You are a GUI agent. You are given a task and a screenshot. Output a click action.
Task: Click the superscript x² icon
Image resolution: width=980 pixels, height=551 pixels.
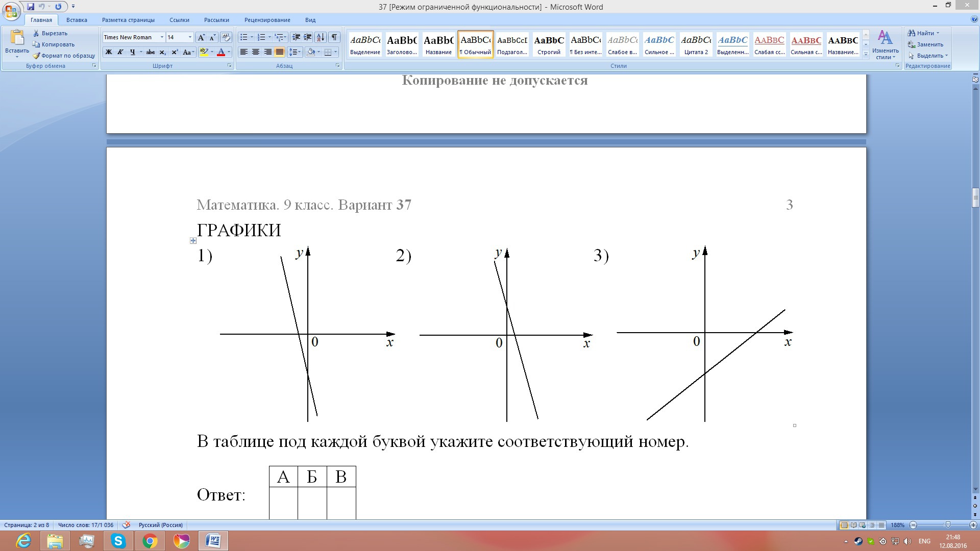[175, 52]
